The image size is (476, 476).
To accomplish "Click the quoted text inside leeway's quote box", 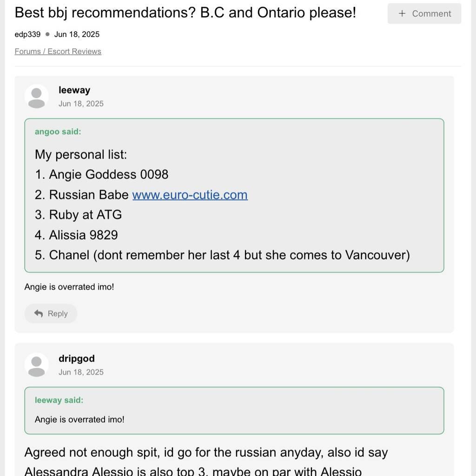I will pos(79,420).
